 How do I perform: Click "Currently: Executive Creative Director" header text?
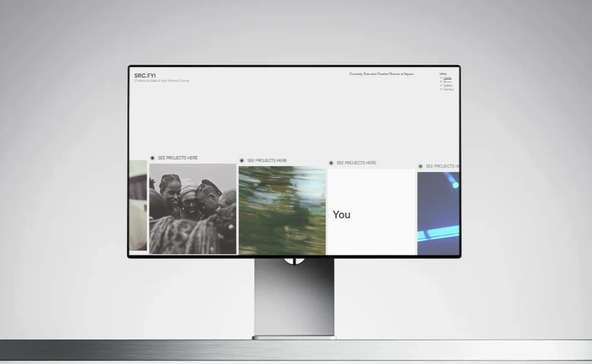click(x=381, y=74)
